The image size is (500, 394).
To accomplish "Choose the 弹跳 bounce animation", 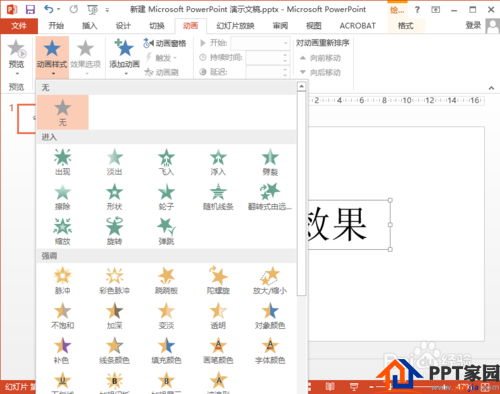I will (166, 231).
